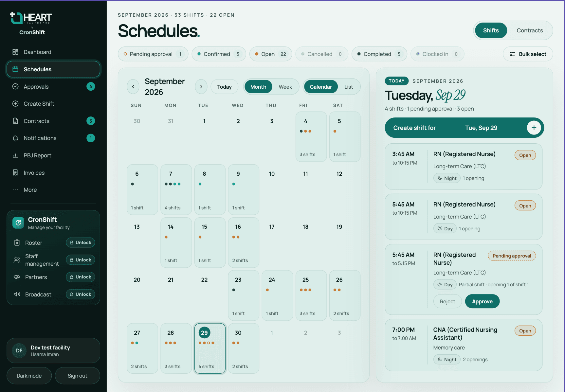
Task: Select the Calendar view tab
Action: 321,87
